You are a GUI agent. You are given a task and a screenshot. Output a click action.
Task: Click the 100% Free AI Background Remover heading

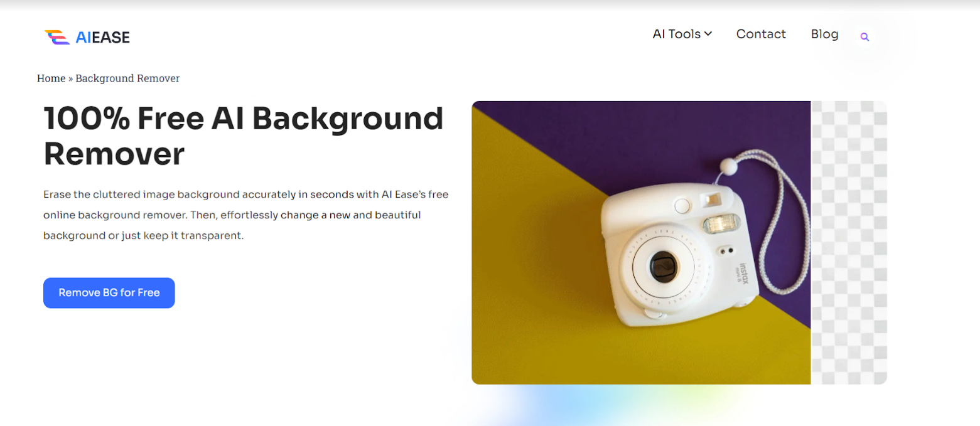coord(244,136)
